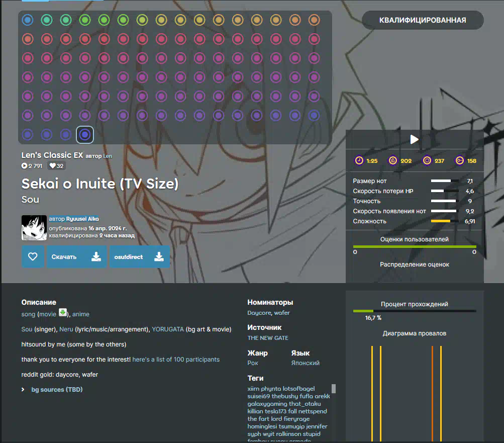
Task: Click the that_otaku tag
Action: [x=305, y=404]
